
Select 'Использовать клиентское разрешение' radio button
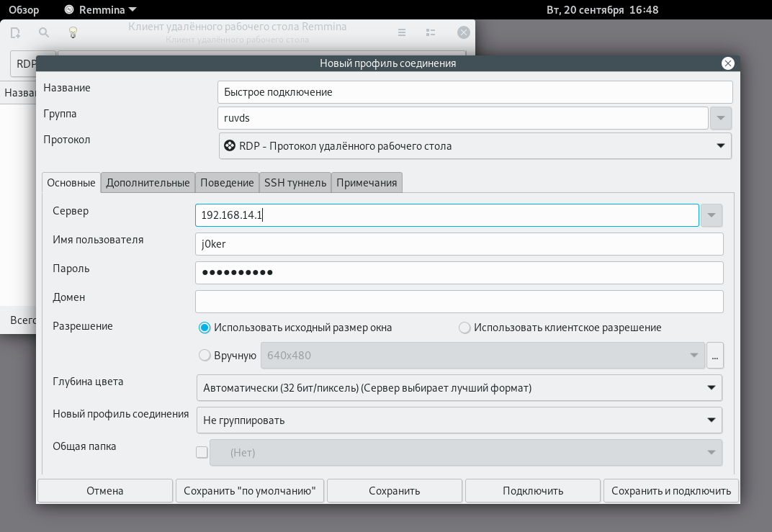pyautogui.click(x=464, y=327)
